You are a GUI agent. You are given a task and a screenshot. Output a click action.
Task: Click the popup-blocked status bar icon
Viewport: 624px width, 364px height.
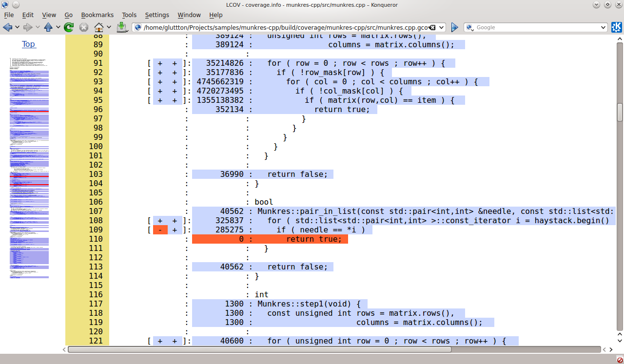(x=620, y=360)
